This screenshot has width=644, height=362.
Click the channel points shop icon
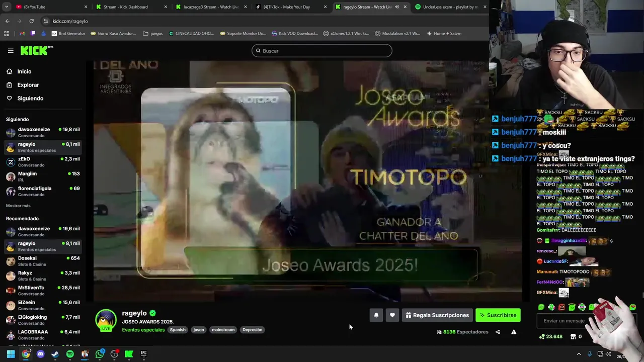tap(573, 336)
